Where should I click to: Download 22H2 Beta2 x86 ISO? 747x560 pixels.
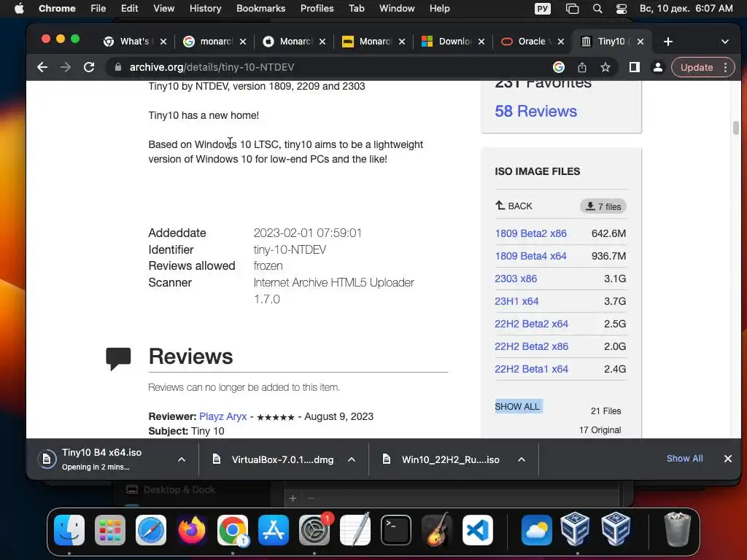point(531,346)
